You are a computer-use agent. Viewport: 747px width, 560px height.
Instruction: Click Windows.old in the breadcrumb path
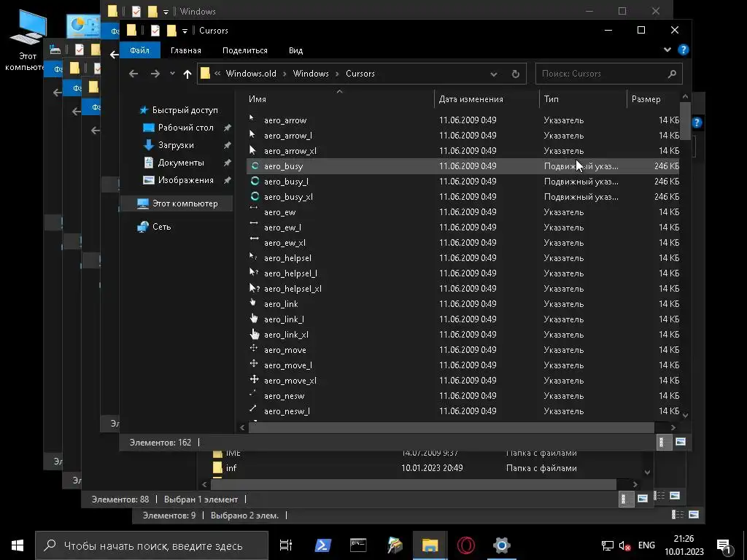[x=251, y=74]
